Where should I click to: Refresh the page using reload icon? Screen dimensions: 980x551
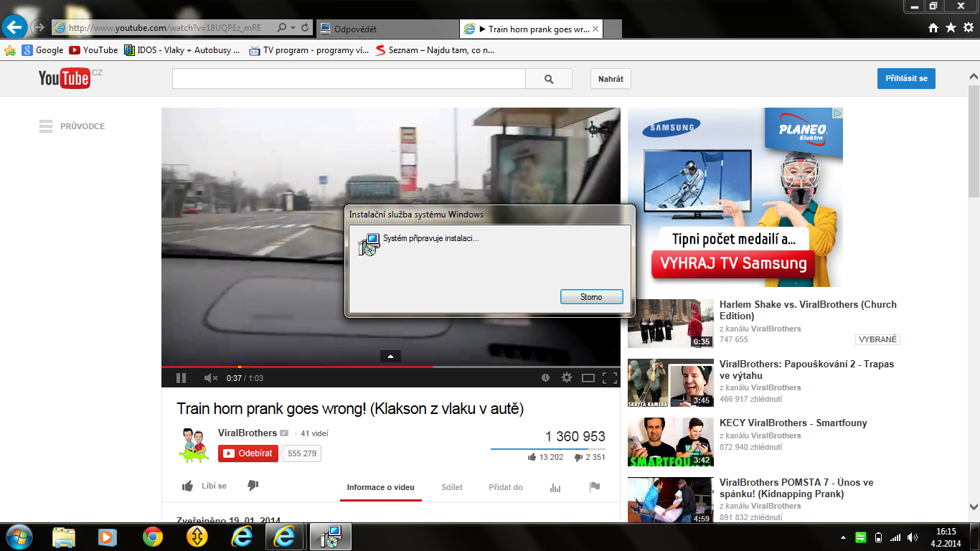coord(306,28)
